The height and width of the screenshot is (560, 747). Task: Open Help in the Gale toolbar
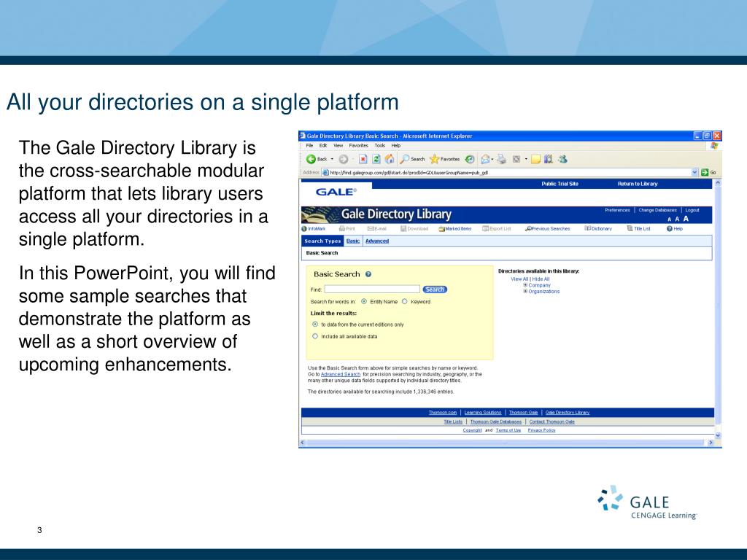pyautogui.click(x=675, y=228)
